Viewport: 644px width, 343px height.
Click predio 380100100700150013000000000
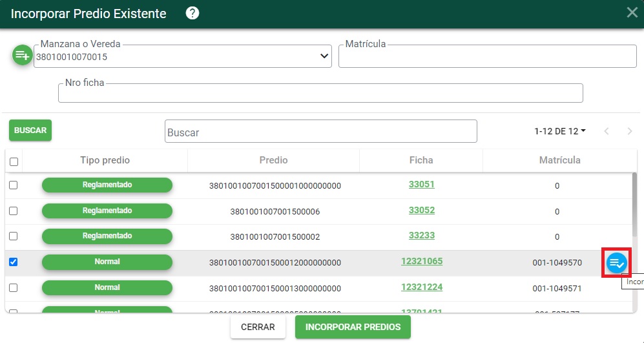point(275,288)
